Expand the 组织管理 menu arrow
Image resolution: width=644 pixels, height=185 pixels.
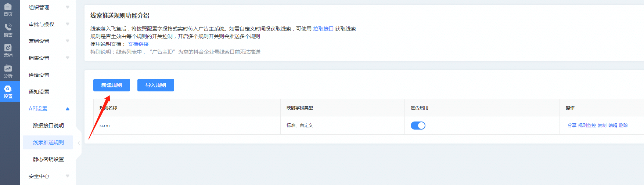pos(68,7)
